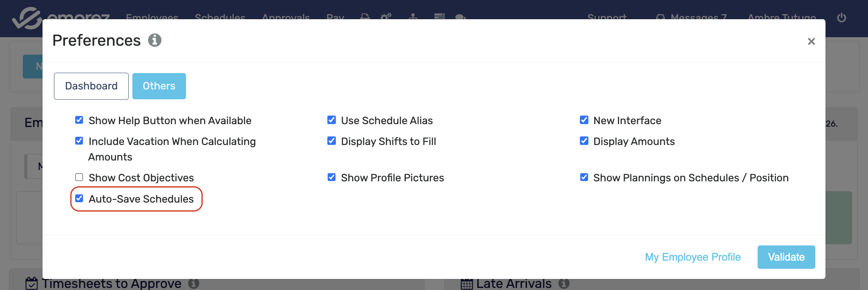Image resolution: width=868 pixels, height=290 pixels.
Task: Open info icon beside Timesheets to Approve
Action: pyautogui.click(x=194, y=283)
